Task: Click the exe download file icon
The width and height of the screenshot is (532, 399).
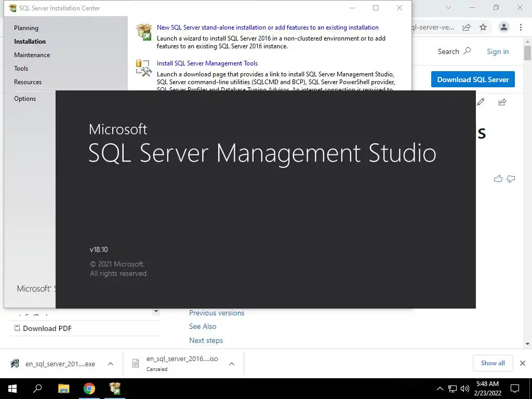Action: click(x=15, y=363)
